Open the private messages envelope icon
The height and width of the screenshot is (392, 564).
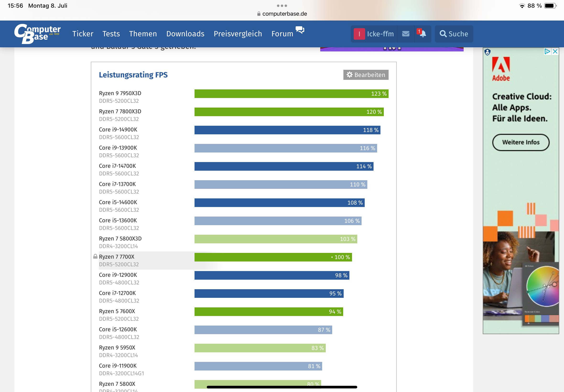(406, 34)
